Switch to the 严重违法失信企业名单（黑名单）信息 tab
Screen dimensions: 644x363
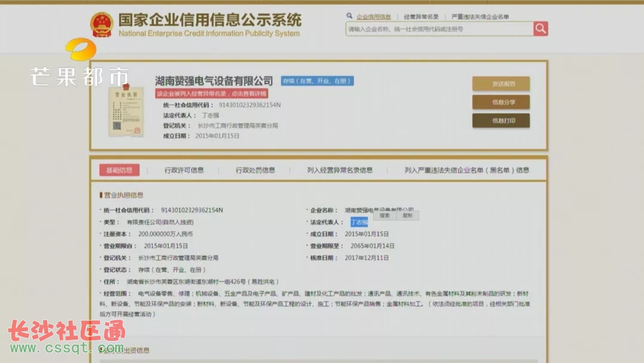pyautogui.click(x=466, y=170)
